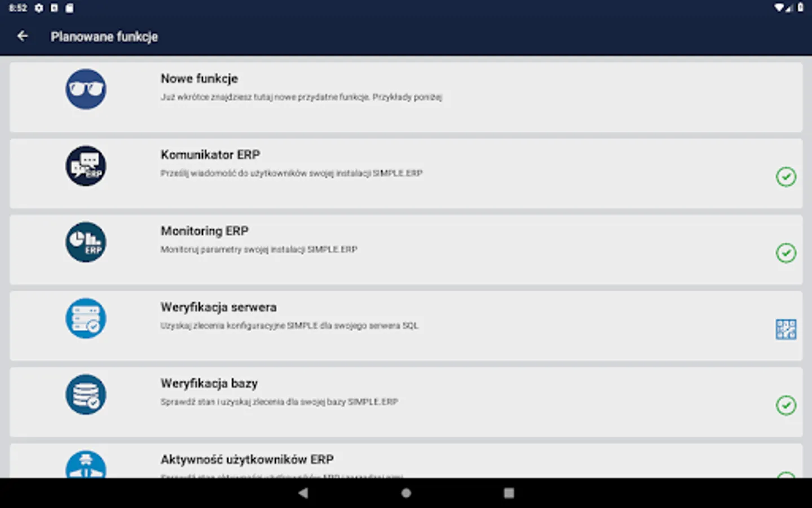
Task: Select the Monitoring ERP heading
Action: (205, 231)
